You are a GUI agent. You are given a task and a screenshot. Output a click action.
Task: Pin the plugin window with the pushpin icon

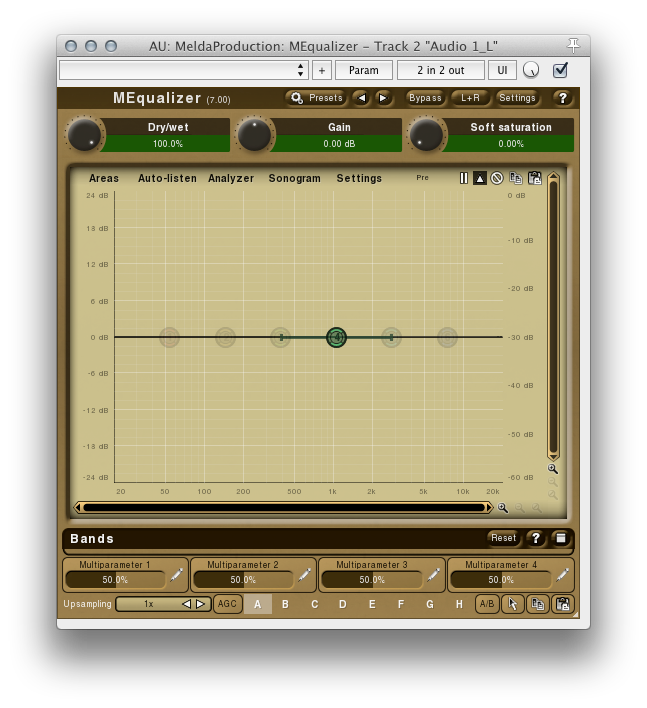(x=573, y=45)
